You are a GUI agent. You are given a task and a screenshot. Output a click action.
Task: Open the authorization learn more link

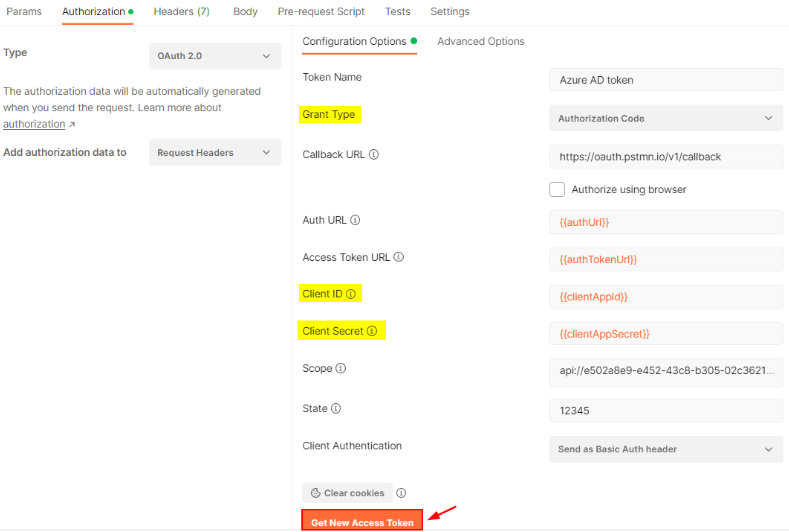click(34, 124)
